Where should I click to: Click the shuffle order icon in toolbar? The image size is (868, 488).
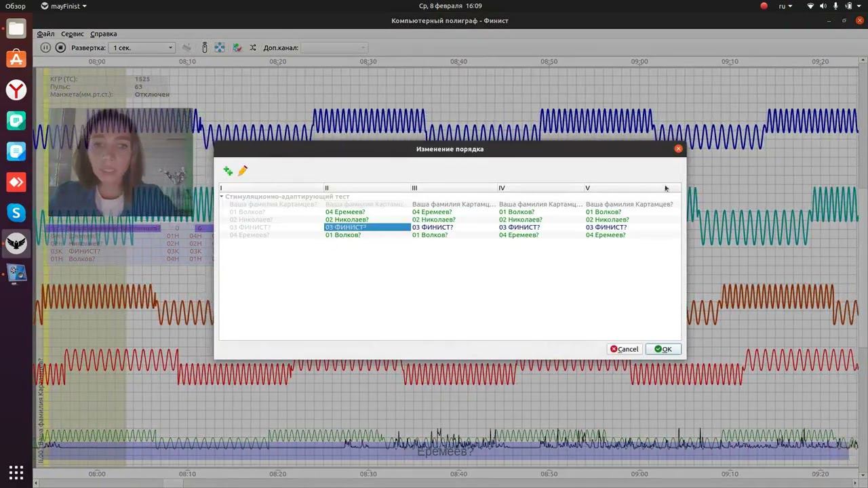point(253,47)
